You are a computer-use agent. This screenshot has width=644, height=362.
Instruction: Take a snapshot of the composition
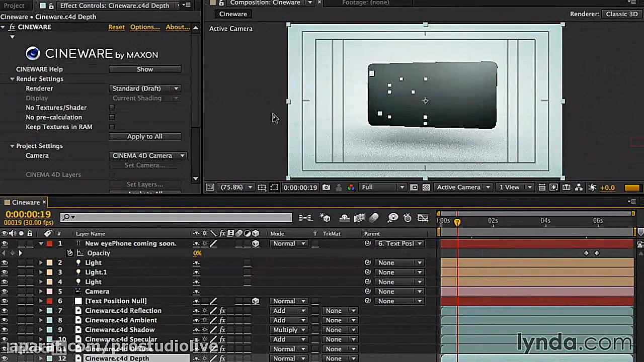click(x=326, y=187)
